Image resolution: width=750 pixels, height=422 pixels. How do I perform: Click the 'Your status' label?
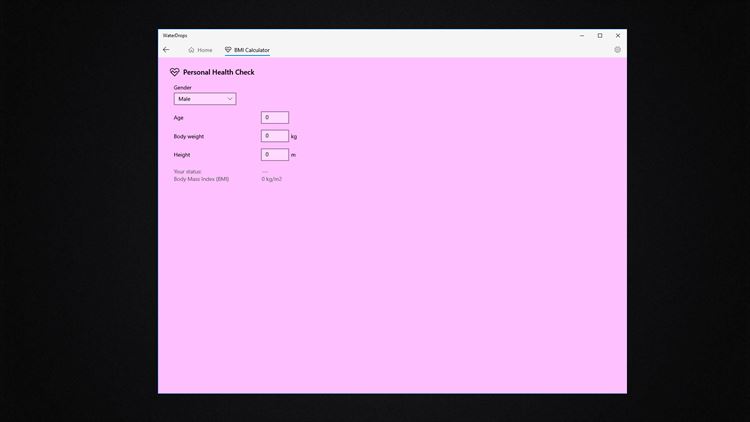(x=188, y=171)
